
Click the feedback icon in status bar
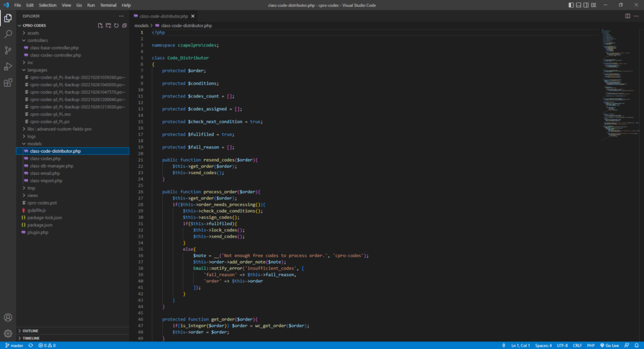tap(627, 345)
